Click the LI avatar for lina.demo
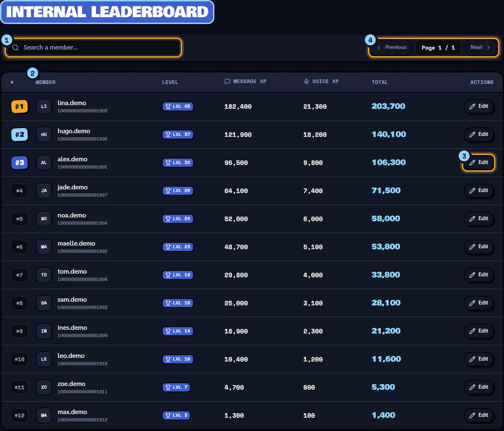The width and height of the screenshot is (504, 431). tap(44, 106)
